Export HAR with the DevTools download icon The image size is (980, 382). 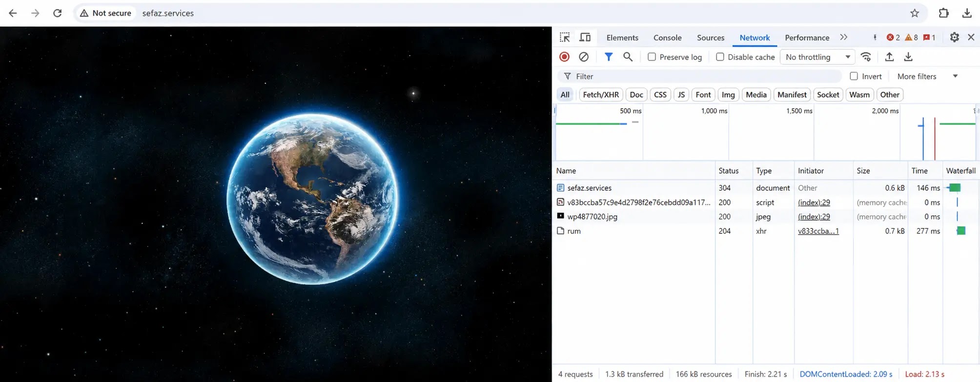[908, 57]
